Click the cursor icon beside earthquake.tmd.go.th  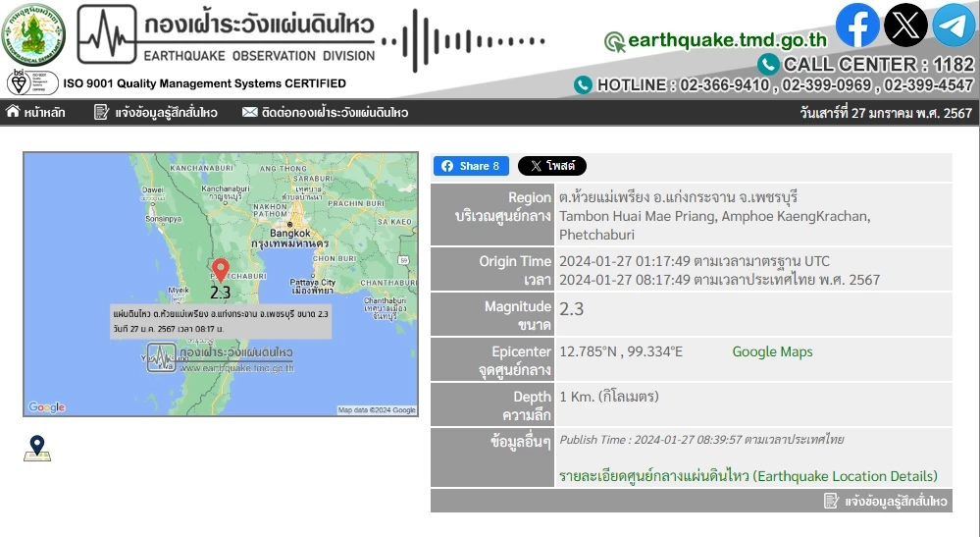pyautogui.click(x=614, y=42)
